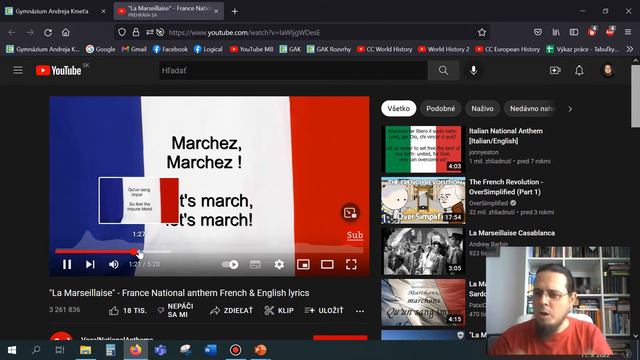Click NEPÁČI SA MI dislike button
The height and width of the screenshot is (360, 640).
click(175, 311)
